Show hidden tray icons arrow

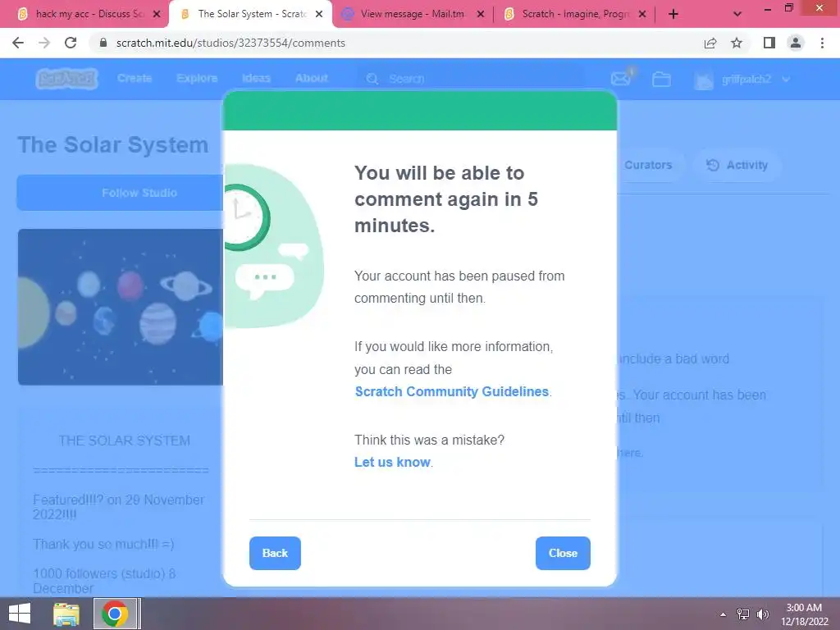point(724,614)
